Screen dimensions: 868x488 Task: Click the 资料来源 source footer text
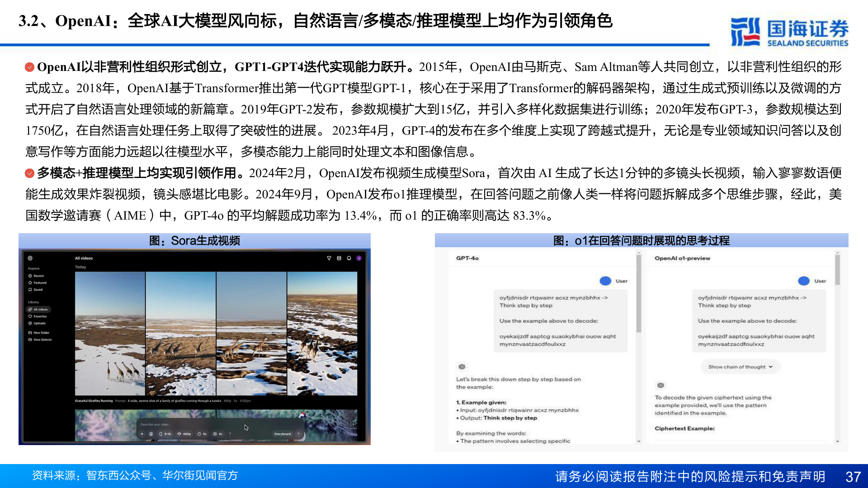pos(135,475)
